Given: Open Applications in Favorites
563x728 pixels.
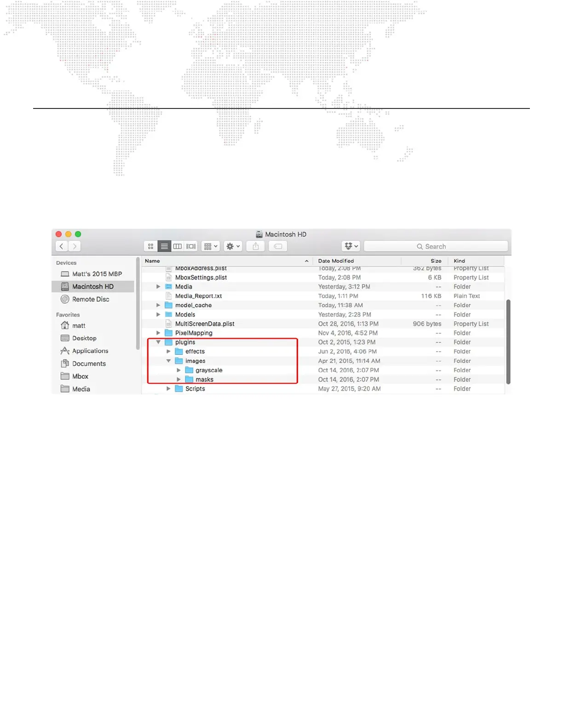Looking at the screenshot, I should (93, 351).
